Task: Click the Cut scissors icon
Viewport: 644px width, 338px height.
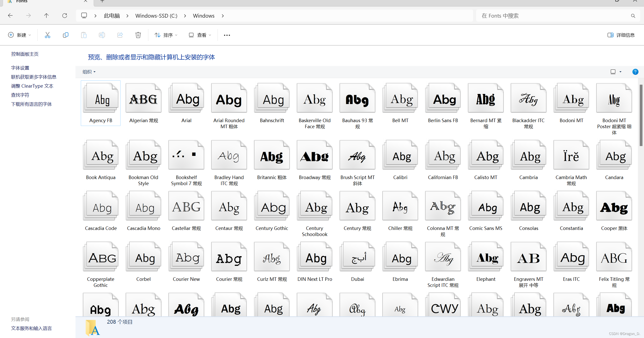Action: (x=47, y=35)
